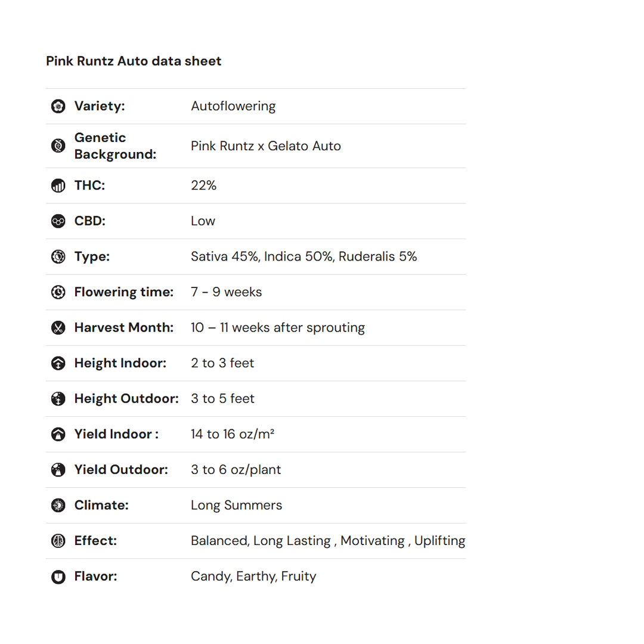Click the Climate sun icon

(x=58, y=505)
